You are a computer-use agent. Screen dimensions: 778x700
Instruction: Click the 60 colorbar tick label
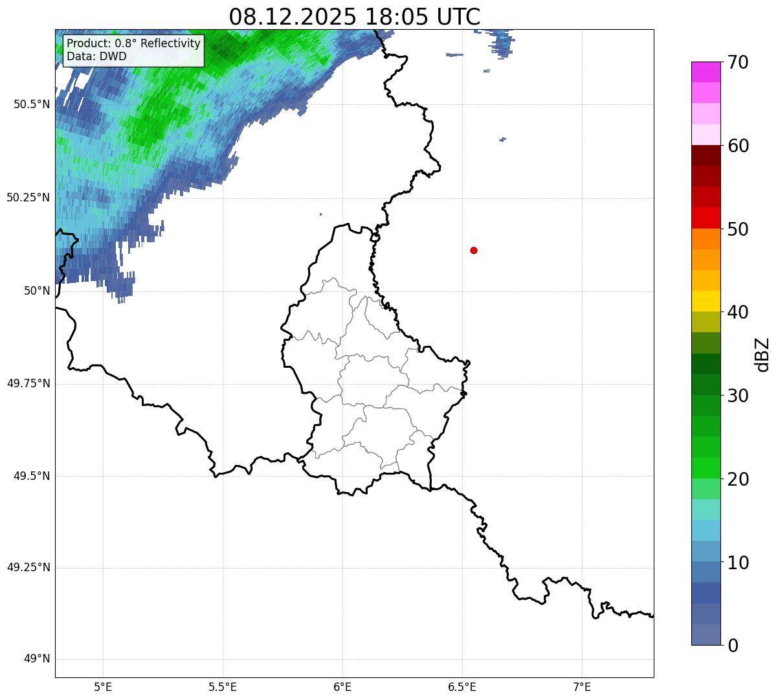coord(738,146)
